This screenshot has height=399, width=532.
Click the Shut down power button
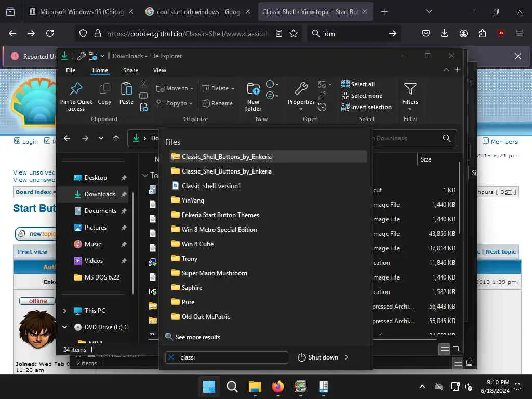click(x=318, y=357)
